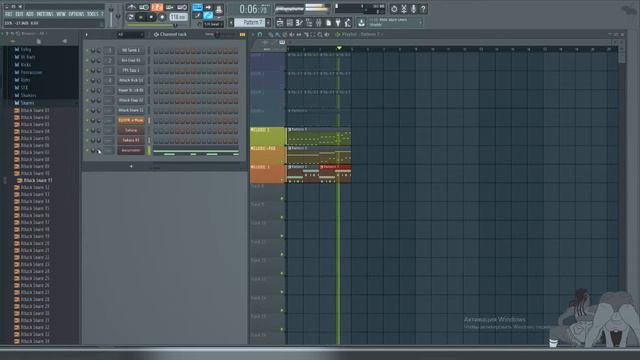
Task: Select the Zoom magnifier tool in Playlist toolbar
Action: [x=320, y=35]
